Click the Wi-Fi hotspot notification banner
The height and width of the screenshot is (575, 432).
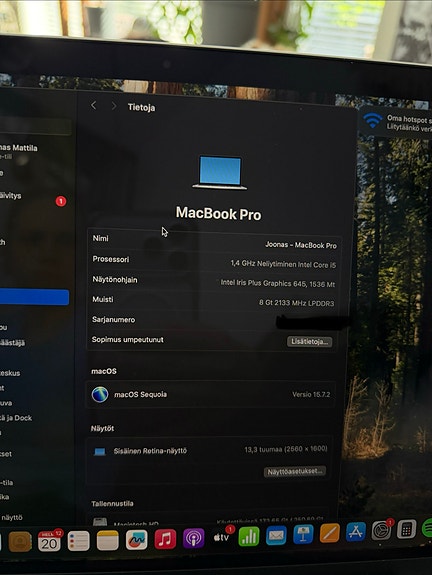pyautogui.click(x=396, y=123)
